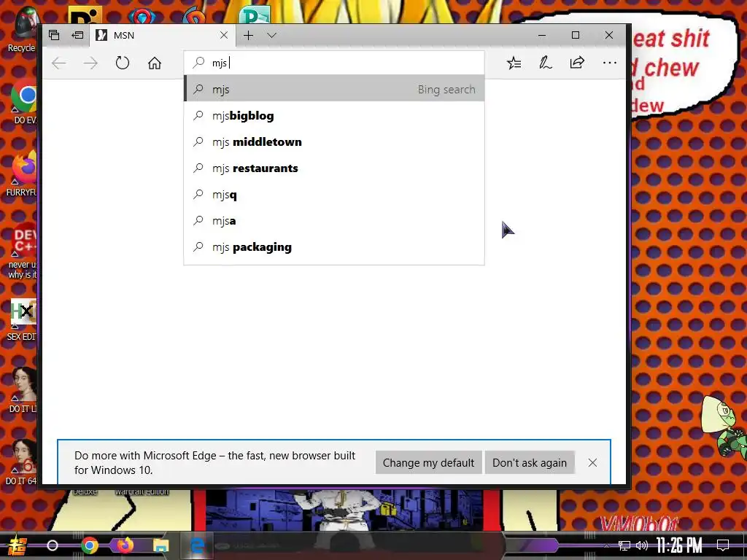747x560 pixels.
Task: Open the Start menu
Action: [18, 545]
